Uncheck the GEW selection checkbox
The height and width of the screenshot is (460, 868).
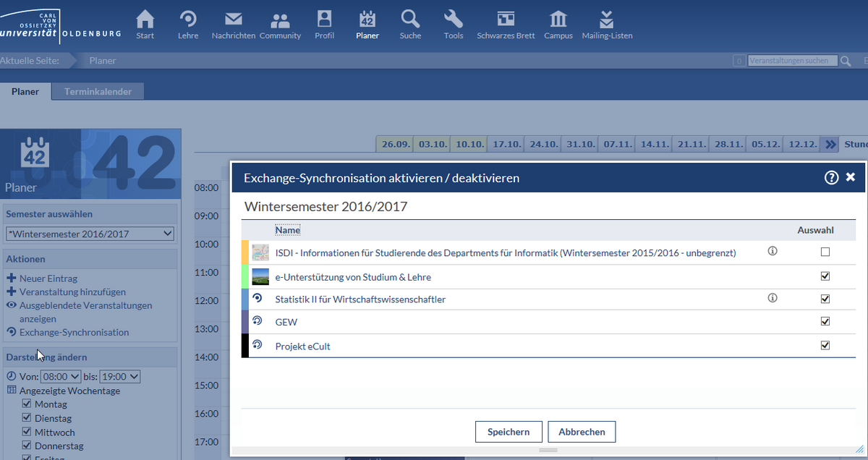(x=825, y=322)
